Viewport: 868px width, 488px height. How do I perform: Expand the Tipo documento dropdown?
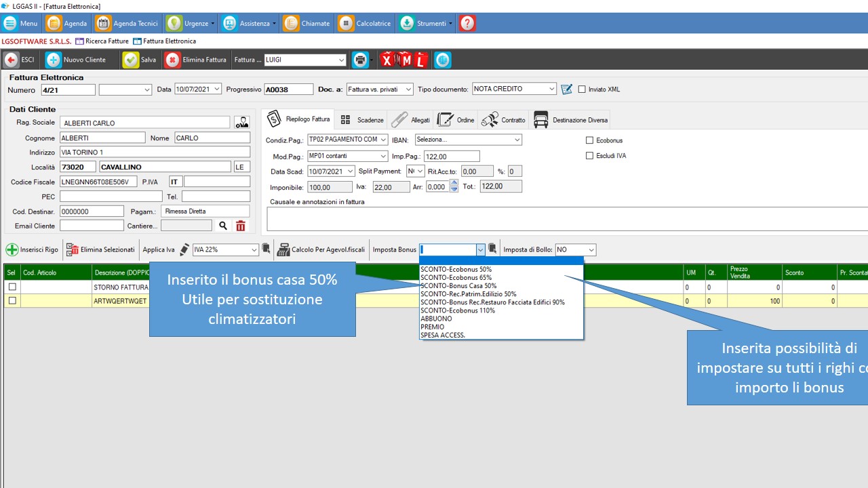point(551,89)
